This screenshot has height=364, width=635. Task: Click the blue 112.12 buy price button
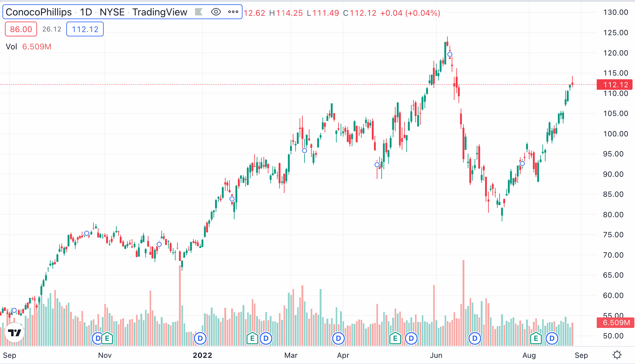tap(85, 29)
